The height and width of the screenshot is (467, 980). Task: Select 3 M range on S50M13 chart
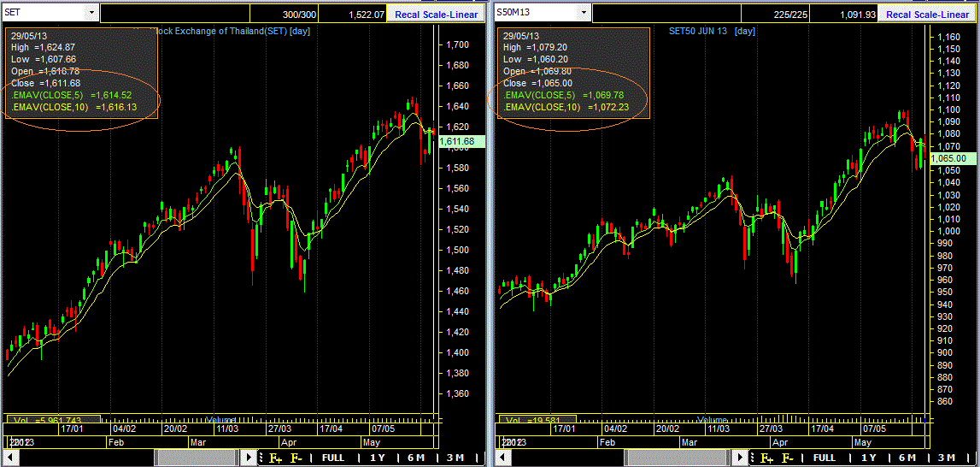point(946,458)
